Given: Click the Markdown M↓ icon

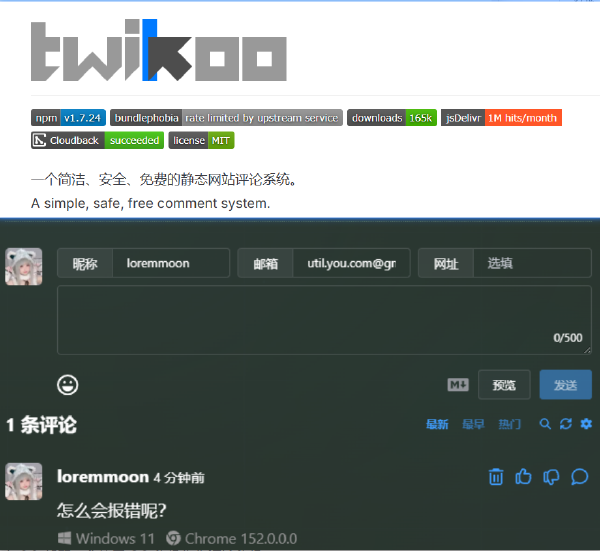Looking at the screenshot, I should tap(458, 385).
